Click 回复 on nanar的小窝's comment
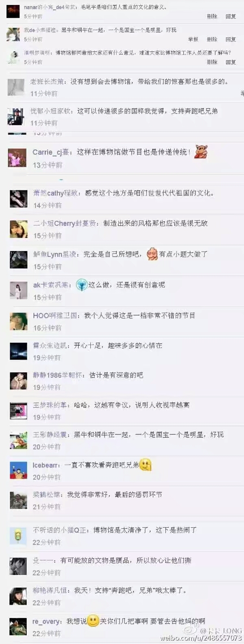 tap(231, 17)
